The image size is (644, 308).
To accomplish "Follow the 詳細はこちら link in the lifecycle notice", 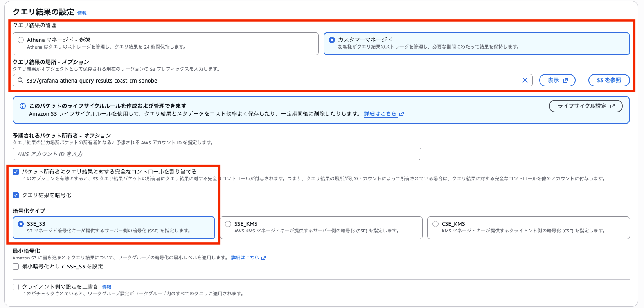I will coord(384,114).
